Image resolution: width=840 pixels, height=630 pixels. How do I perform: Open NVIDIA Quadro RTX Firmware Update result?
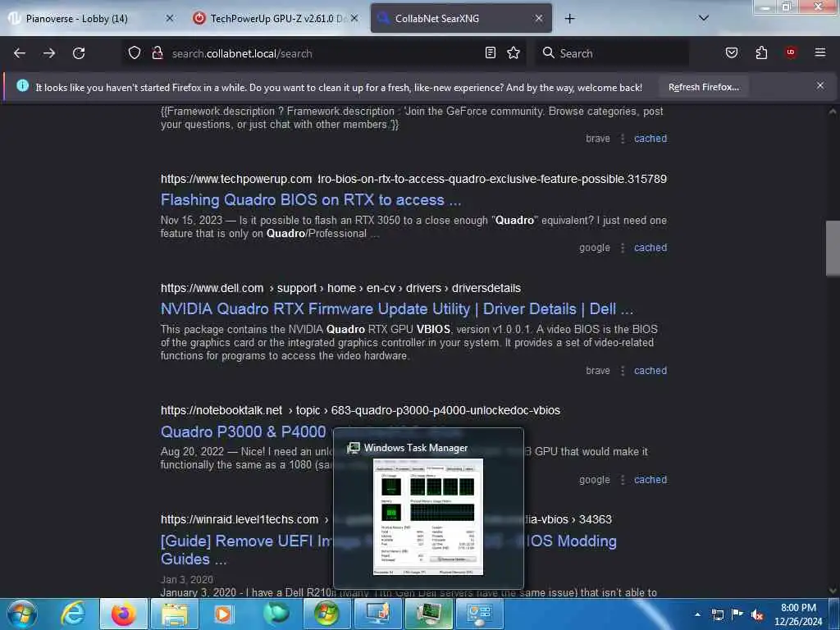(x=397, y=309)
